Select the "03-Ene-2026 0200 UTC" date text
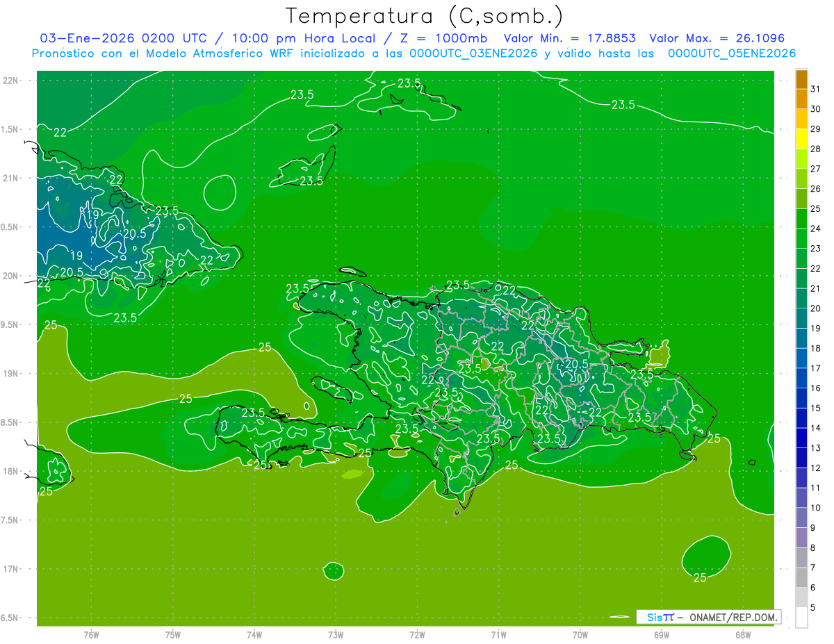Image resolution: width=834 pixels, height=644 pixels. (x=123, y=38)
